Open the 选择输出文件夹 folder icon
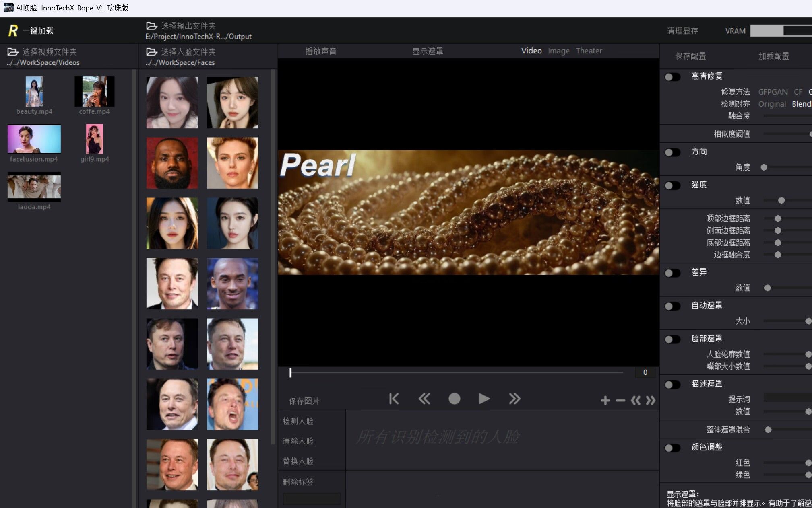The height and width of the screenshot is (508, 812). point(151,26)
